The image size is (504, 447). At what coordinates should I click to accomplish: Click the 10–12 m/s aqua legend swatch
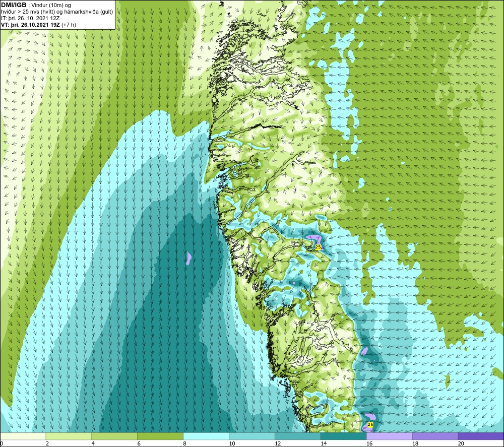click(x=251, y=436)
